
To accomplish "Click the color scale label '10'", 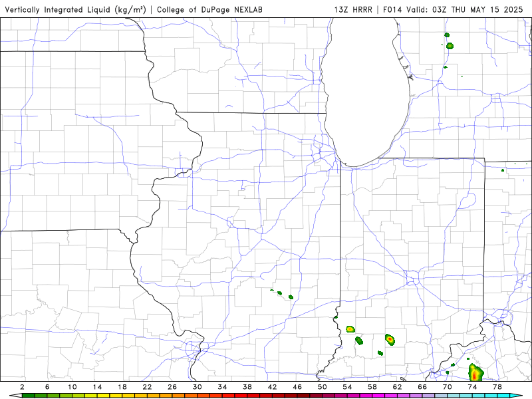I will pyautogui.click(x=72, y=387).
